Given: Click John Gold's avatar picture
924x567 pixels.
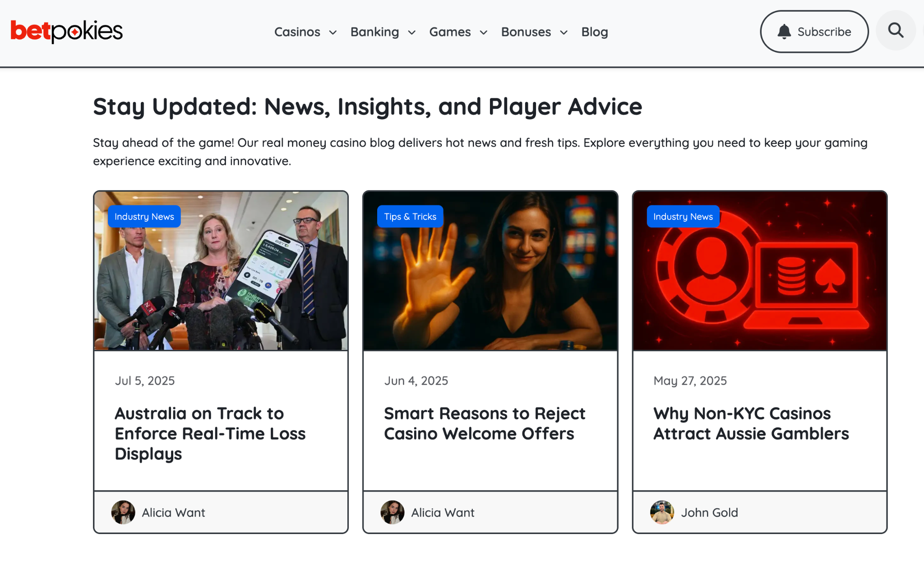Looking at the screenshot, I should point(662,512).
